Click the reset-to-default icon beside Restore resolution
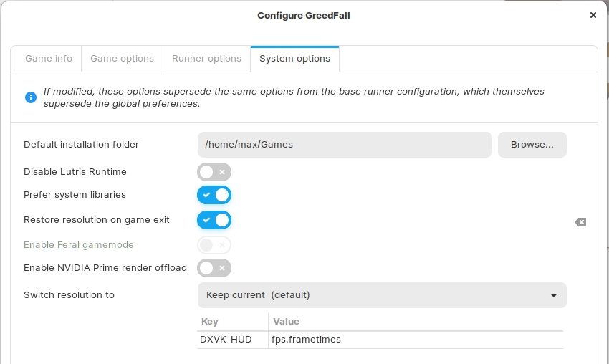609x364 pixels. pos(580,222)
